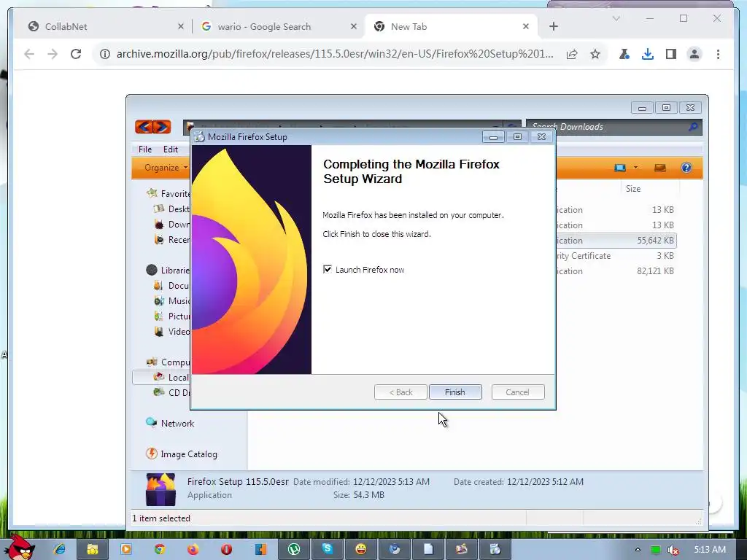
Task: Open Chrome Labs flask icon
Action: click(x=624, y=54)
